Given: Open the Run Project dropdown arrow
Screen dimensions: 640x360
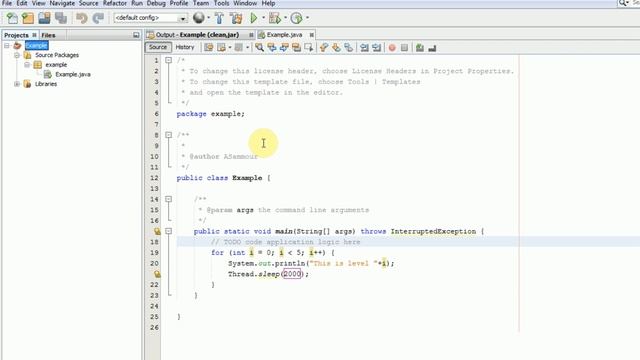Looking at the screenshot, I should 263,18.
